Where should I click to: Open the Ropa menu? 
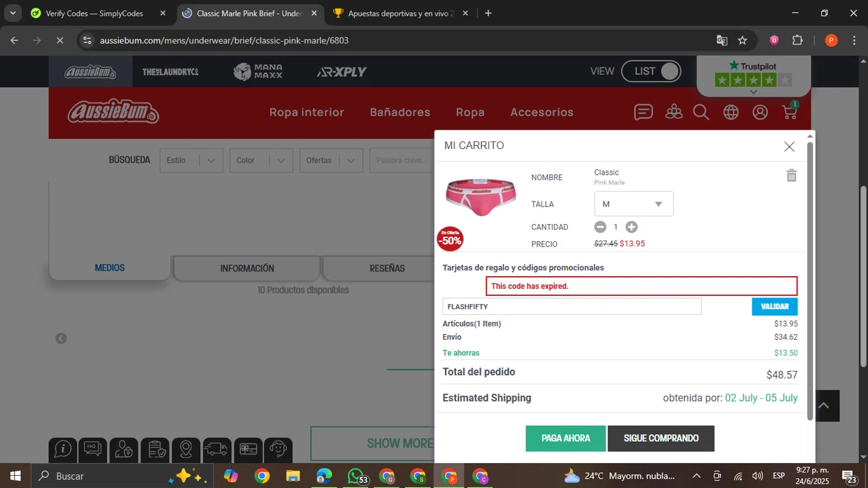[470, 112]
